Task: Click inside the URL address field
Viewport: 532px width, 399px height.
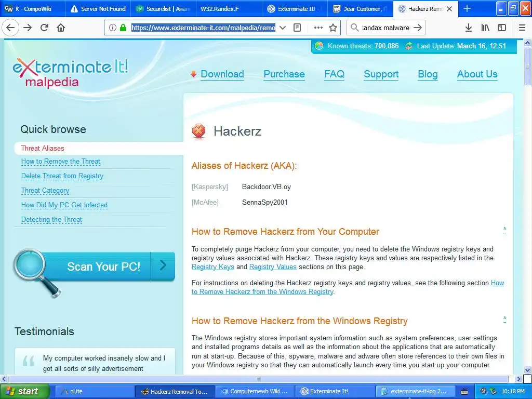Action: point(203,28)
